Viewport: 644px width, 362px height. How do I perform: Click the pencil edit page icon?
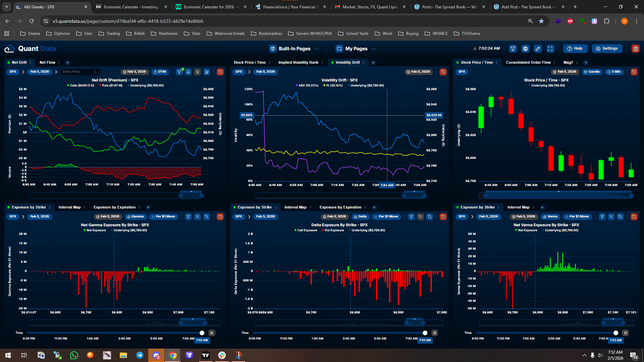click(538, 49)
